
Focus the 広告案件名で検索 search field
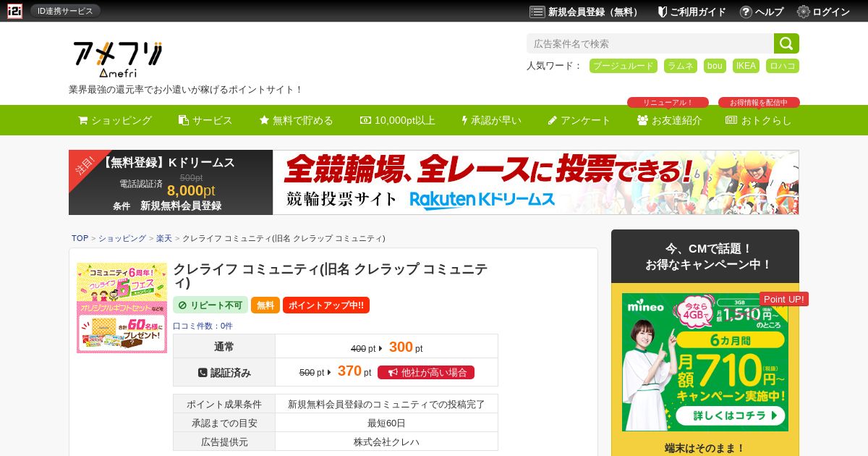click(650, 43)
